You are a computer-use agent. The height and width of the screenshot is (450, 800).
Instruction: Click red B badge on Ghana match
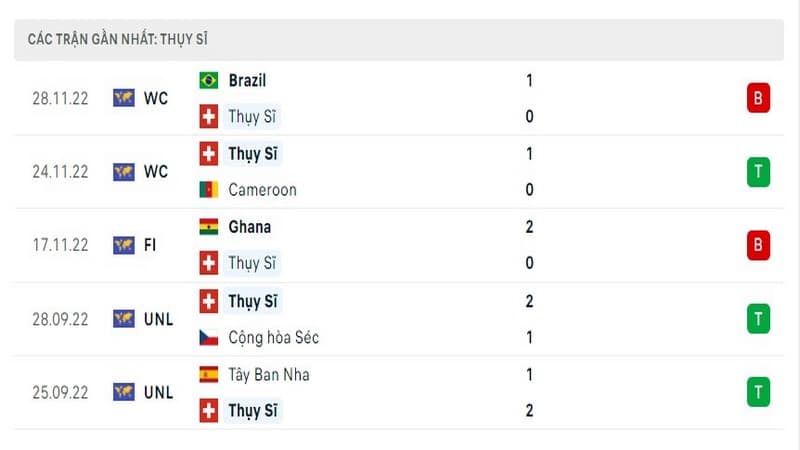(x=758, y=245)
